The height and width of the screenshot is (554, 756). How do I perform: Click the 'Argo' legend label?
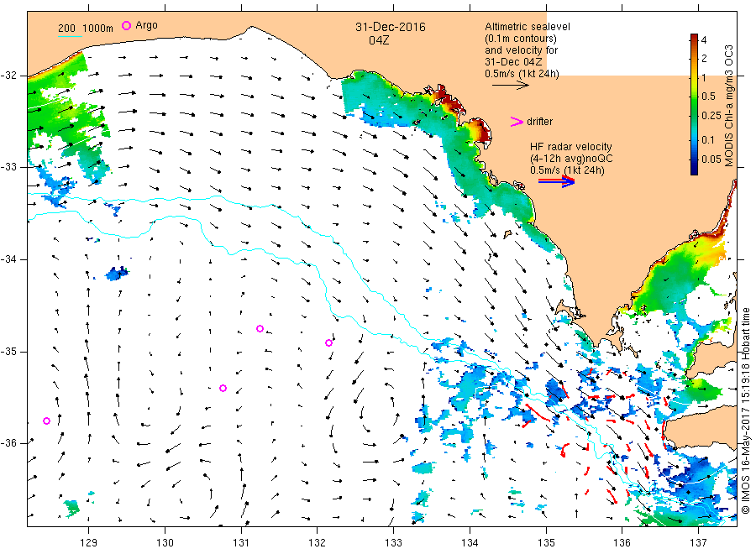coord(146,25)
